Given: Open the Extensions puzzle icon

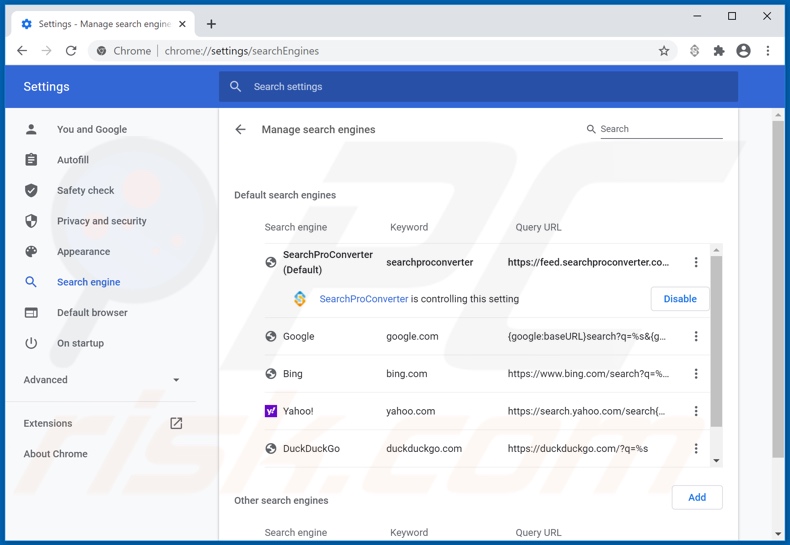Looking at the screenshot, I should click(x=719, y=51).
